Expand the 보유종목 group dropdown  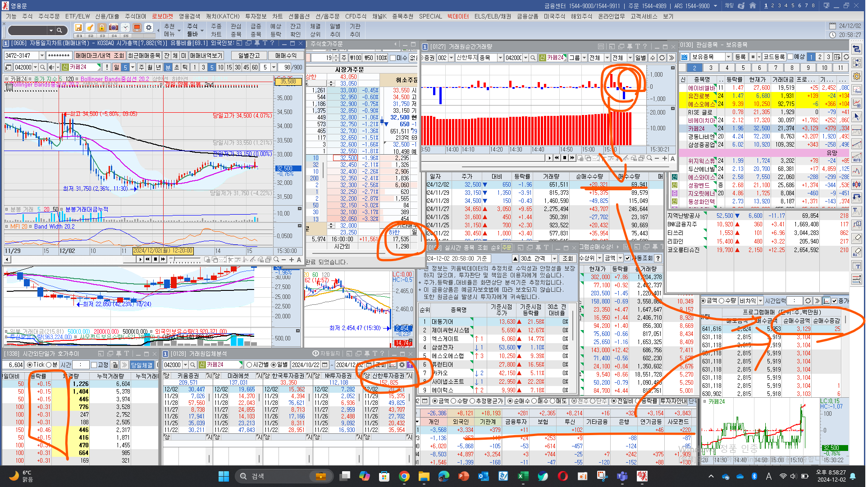point(728,57)
